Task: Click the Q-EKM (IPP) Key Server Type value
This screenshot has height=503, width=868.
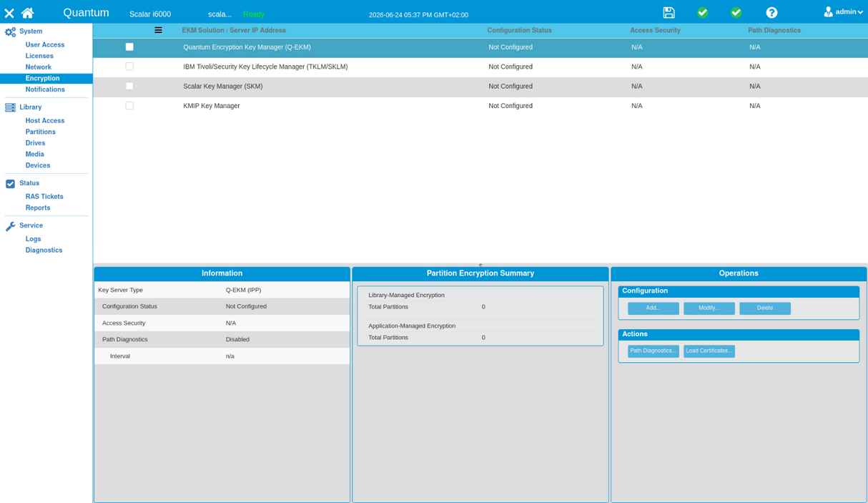Action: click(x=244, y=290)
